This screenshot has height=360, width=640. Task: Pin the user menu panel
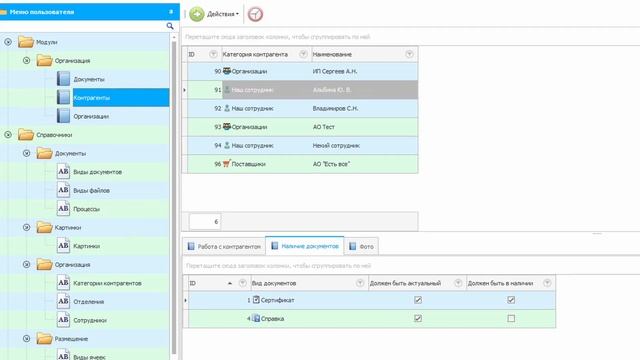click(x=171, y=12)
